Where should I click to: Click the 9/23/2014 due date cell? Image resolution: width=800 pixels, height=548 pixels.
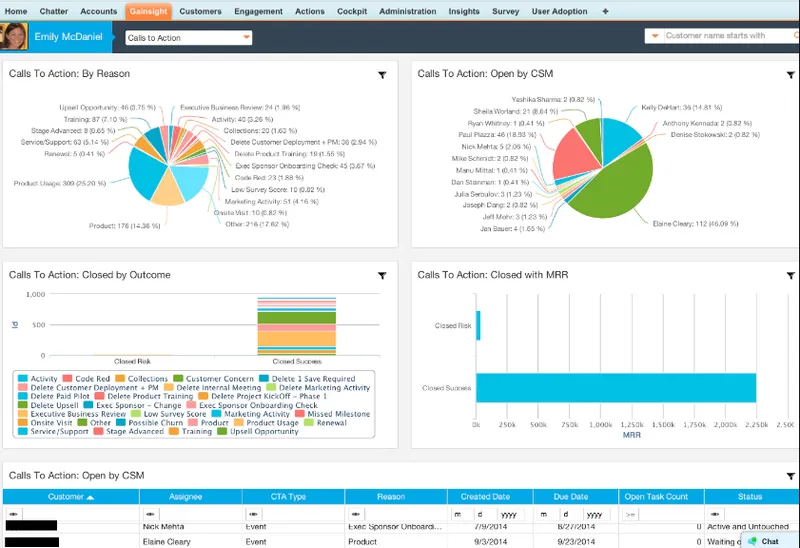tap(576, 541)
